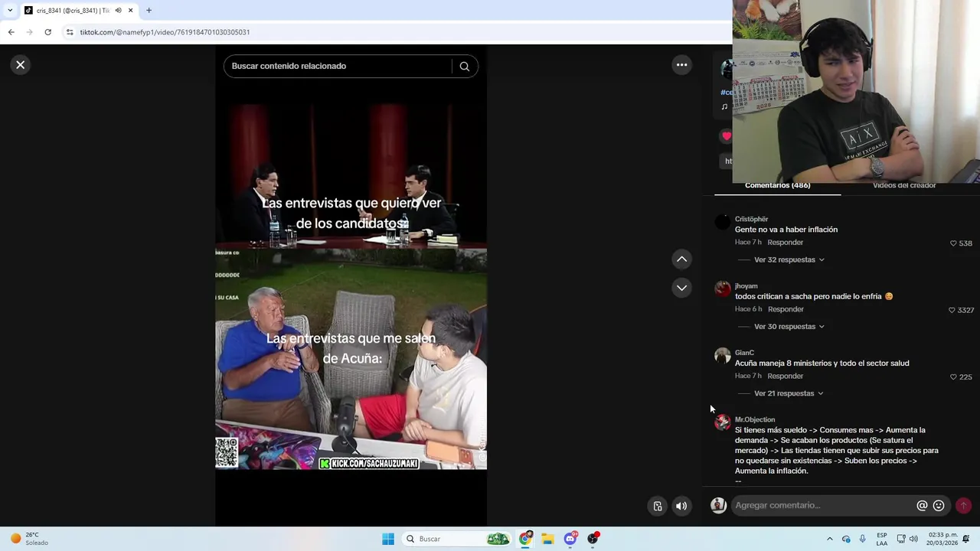This screenshot has width=980, height=551.
Task: Go to the next video with down arrow
Action: [681, 288]
